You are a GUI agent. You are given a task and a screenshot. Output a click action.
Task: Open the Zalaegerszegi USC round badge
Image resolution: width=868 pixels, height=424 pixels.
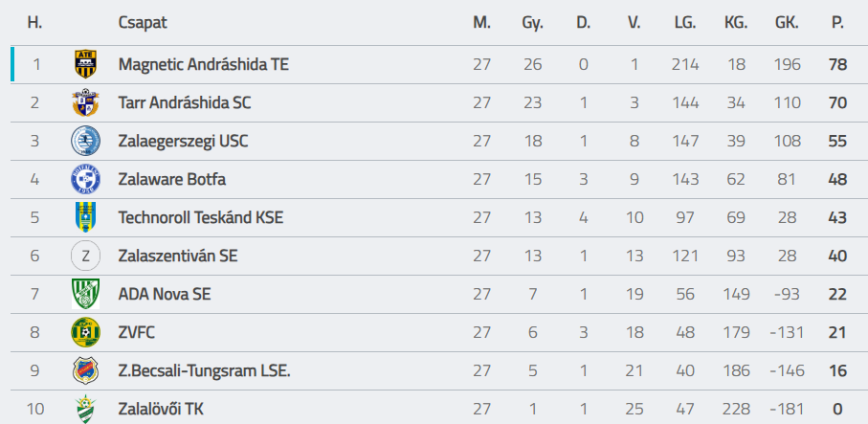tap(86, 141)
